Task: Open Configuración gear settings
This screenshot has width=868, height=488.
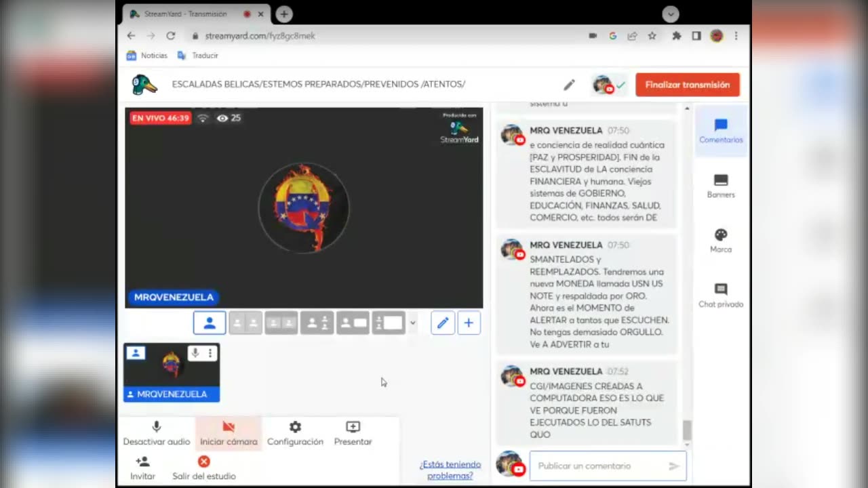Action: coord(295,433)
